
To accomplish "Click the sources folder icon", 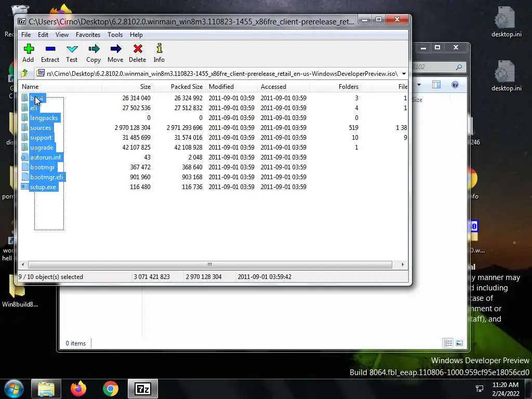I will [x=25, y=128].
